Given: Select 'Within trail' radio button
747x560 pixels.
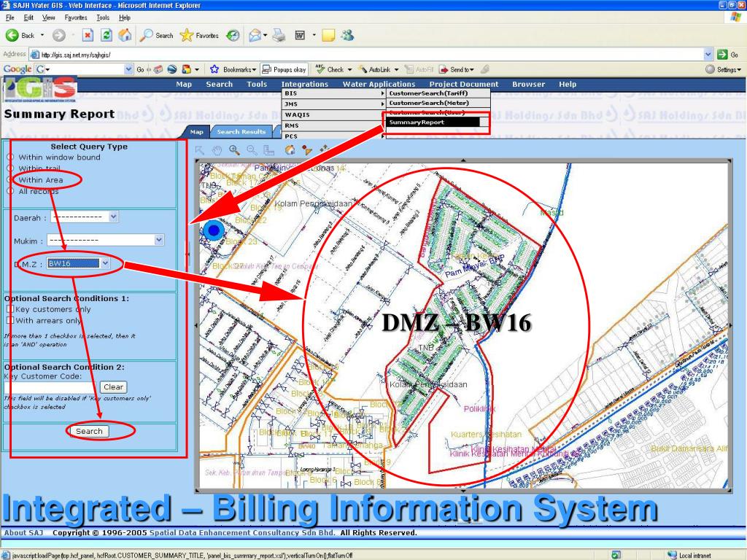Looking at the screenshot, I should click(x=10, y=168).
